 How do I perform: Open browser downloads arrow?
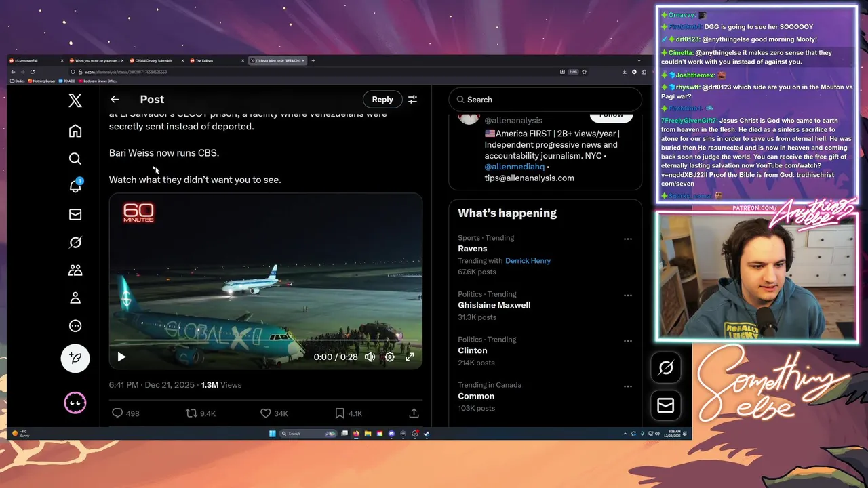click(x=625, y=72)
